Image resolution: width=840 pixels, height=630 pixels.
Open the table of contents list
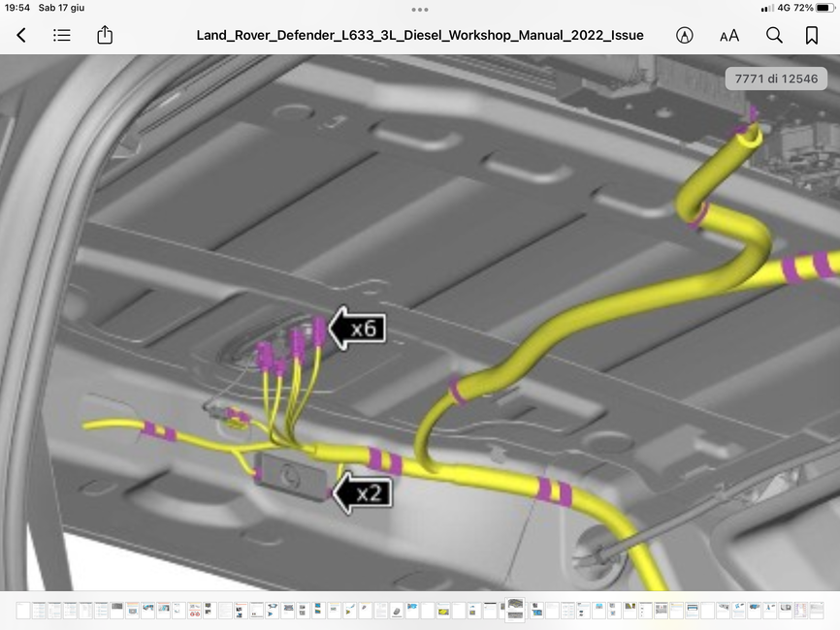(x=62, y=35)
